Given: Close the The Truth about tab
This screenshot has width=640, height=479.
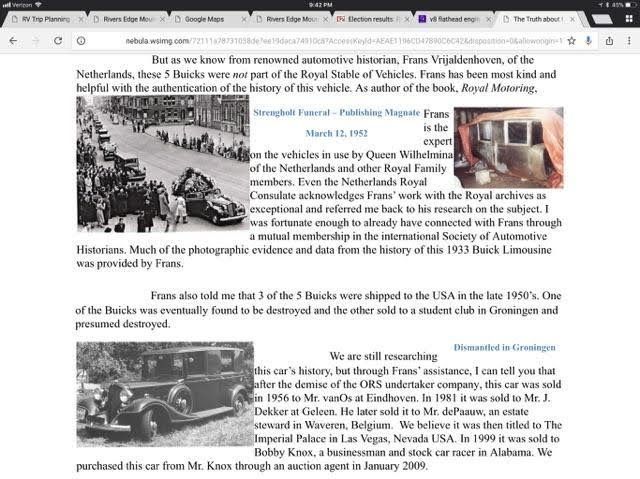Looking at the screenshot, I should [573, 19].
